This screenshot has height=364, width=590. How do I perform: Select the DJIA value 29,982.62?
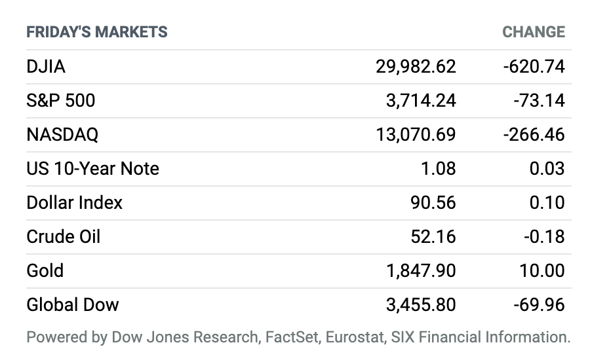(416, 67)
